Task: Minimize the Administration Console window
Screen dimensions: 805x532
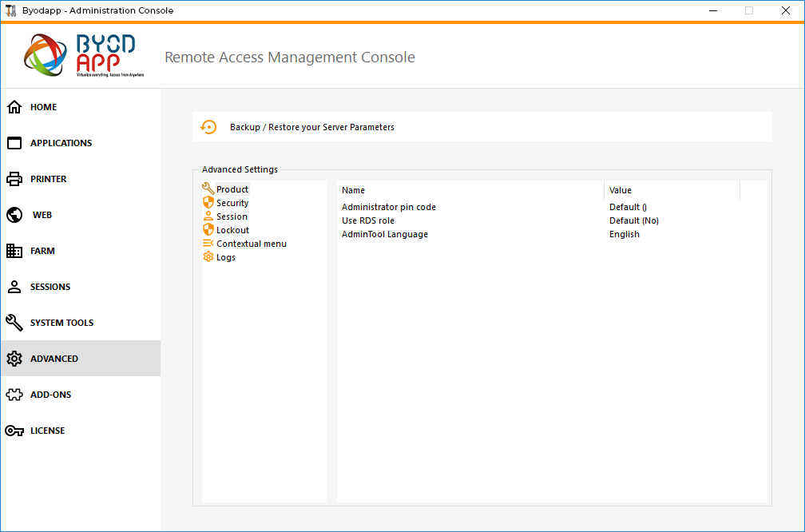Action: 712,10
